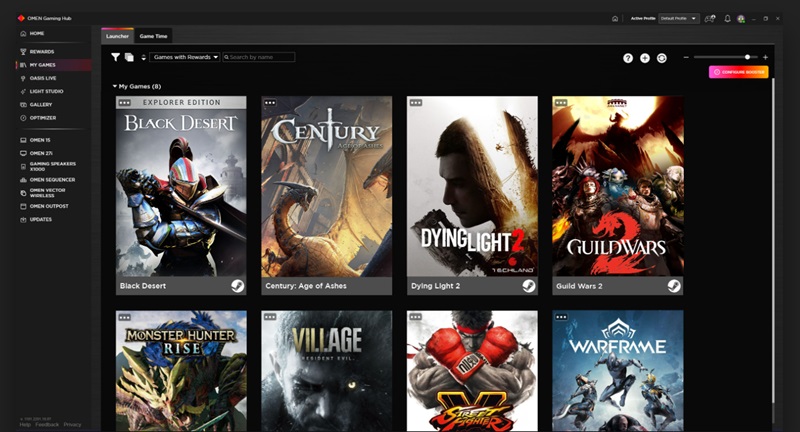Decrease thumbnail size with the minus icon

pos(686,57)
